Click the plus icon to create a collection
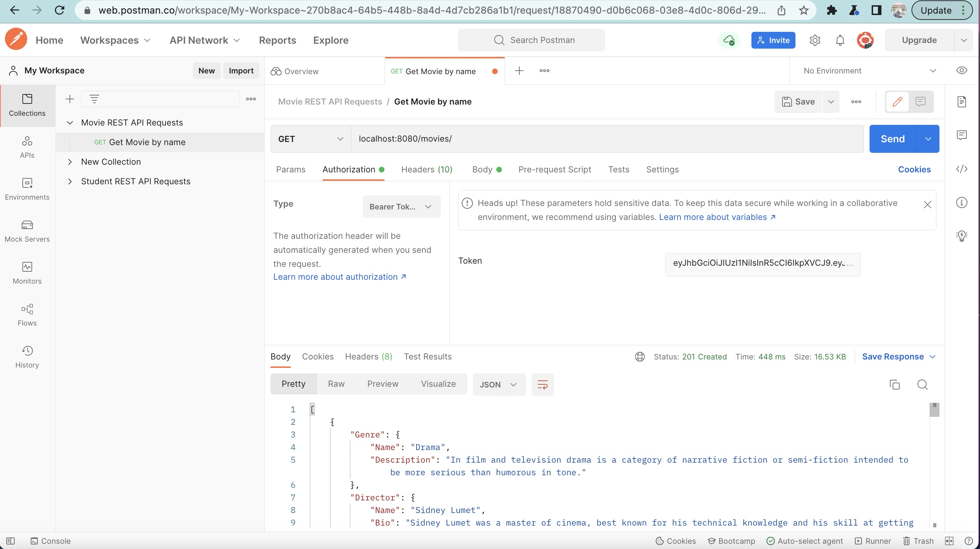 70,99
